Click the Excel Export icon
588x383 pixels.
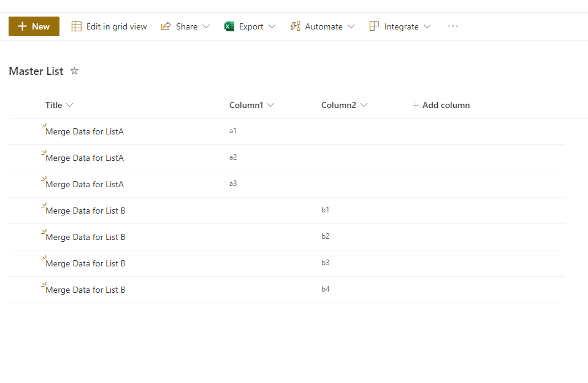point(229,26)
